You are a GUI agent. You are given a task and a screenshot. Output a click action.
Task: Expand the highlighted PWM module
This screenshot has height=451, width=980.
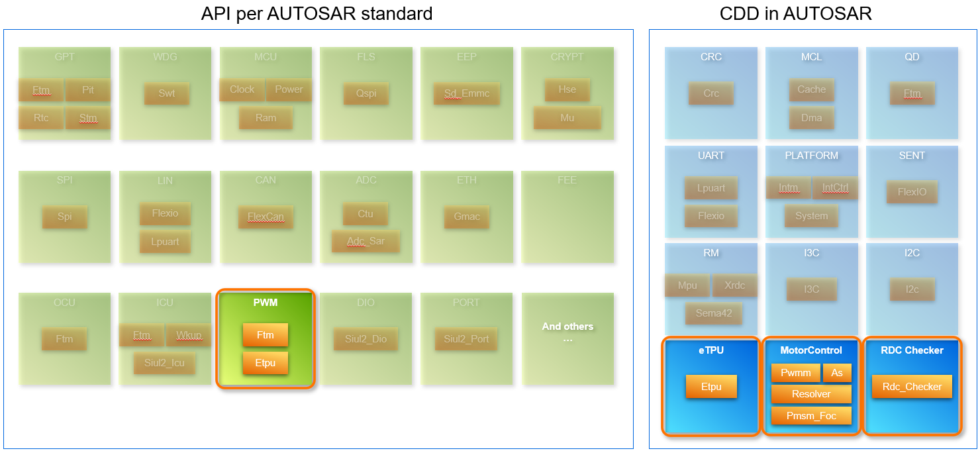(x=266, y=303)
